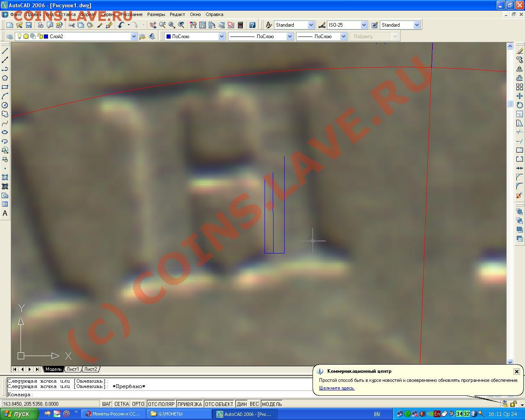Viewport: 525px width, 420px height.
Task: Open the Layer Properties Manager icon
Action: (x=10, y=37)
